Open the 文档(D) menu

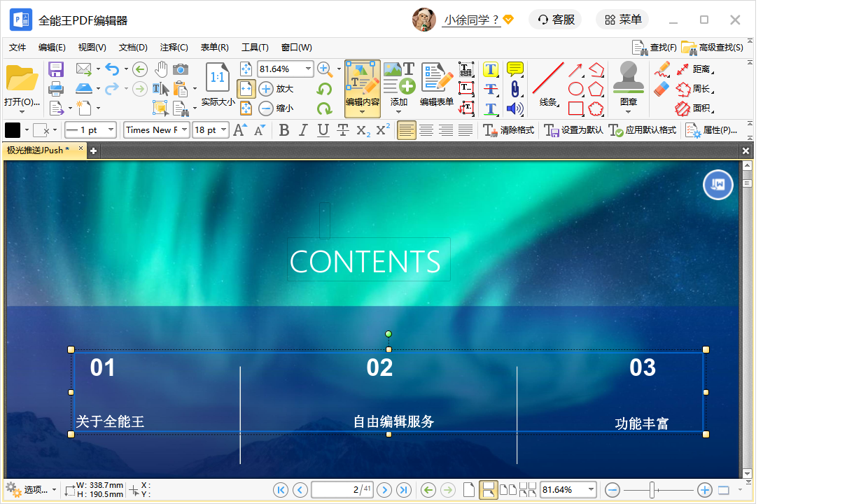(133, 48)
